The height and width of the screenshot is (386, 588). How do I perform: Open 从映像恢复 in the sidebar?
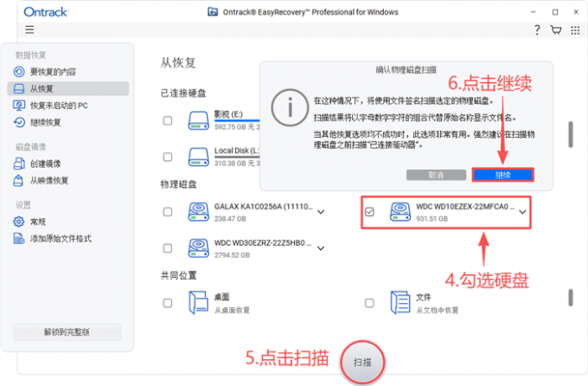(x=67, y=181)
